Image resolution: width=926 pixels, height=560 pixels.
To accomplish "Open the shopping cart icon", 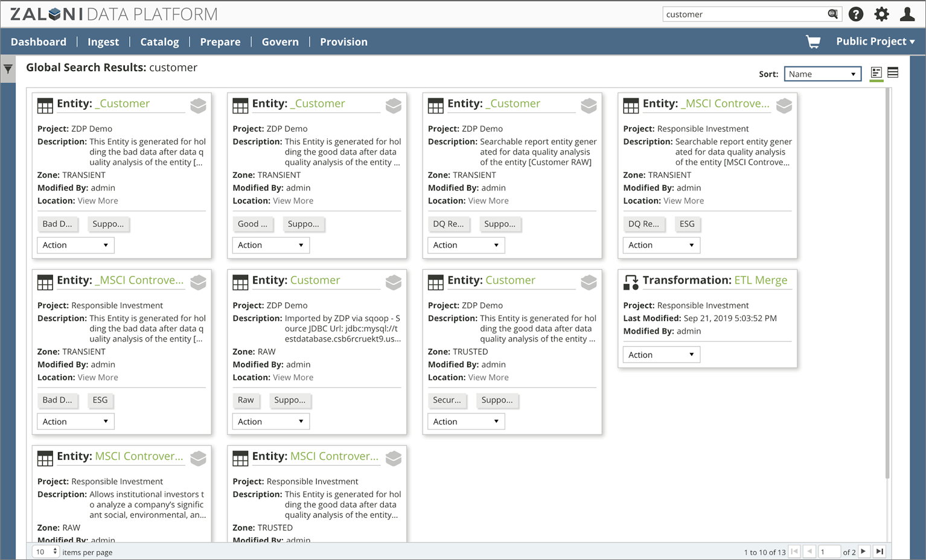I will coord(813,41).
